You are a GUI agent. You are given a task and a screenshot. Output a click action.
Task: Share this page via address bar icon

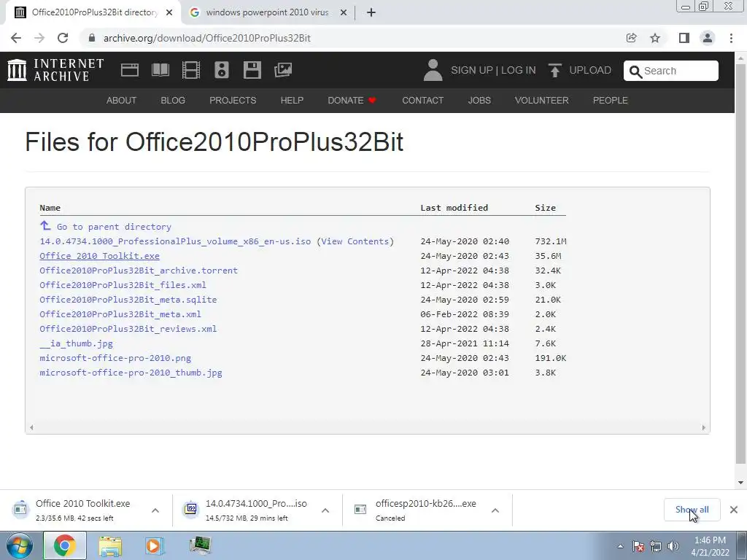point(631,38)
